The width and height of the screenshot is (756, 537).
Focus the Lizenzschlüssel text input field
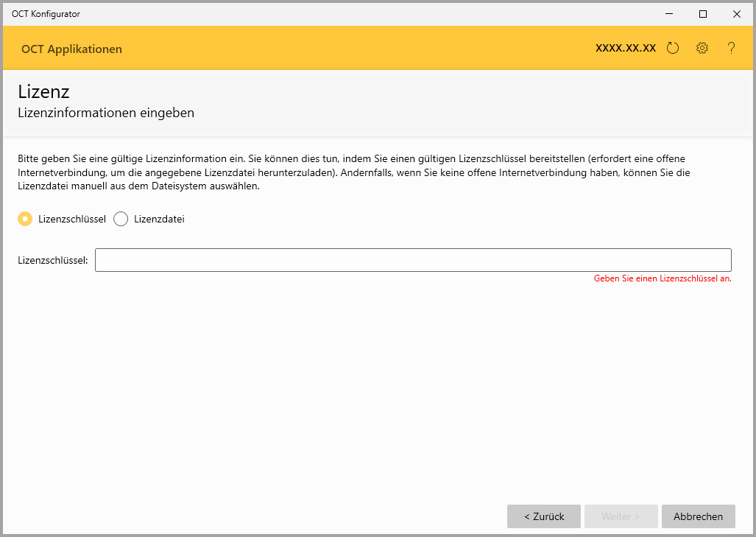[412, 260]
